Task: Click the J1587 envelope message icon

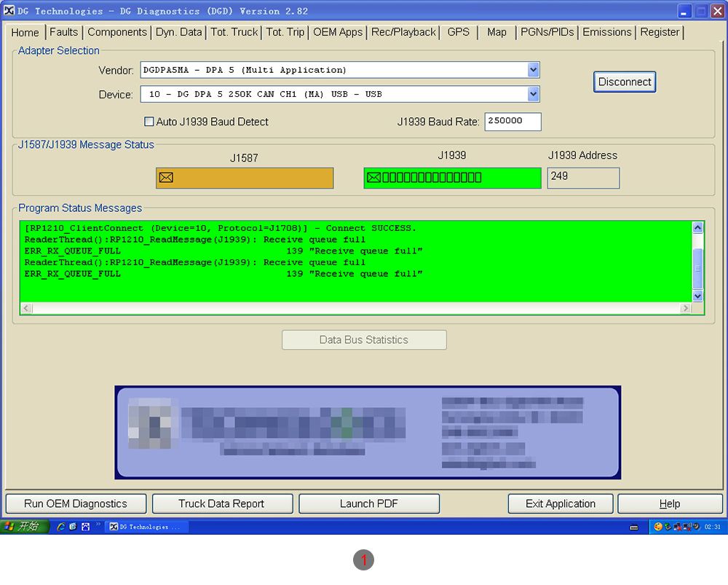Action: coord(166,178)
